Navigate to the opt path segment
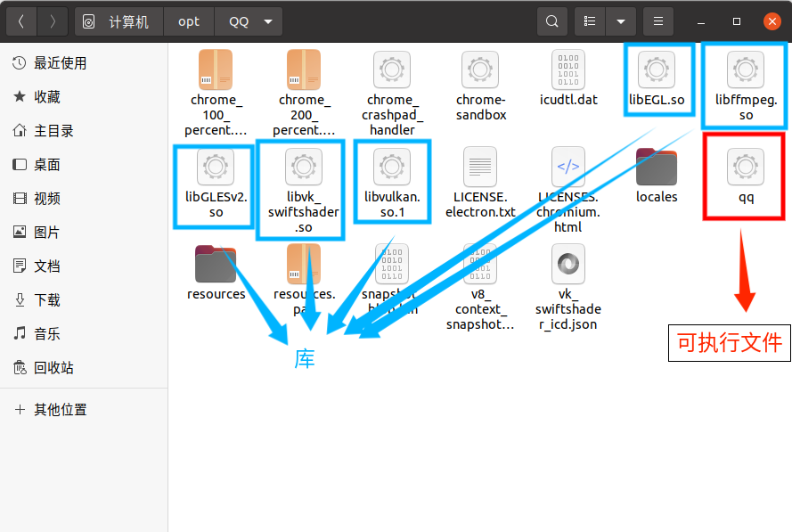Viewport: 792px width, 532px height. (x=189, y=21)
